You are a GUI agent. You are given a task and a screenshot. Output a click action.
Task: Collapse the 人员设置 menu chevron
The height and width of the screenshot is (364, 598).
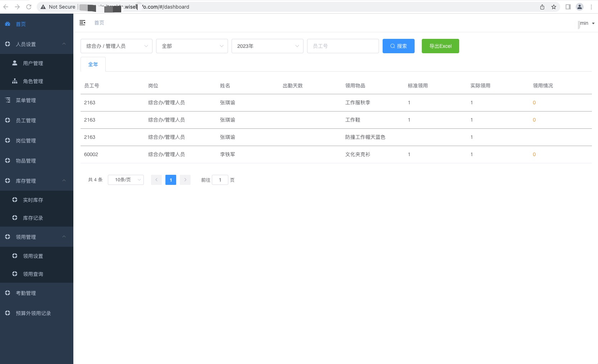(64, 44)
